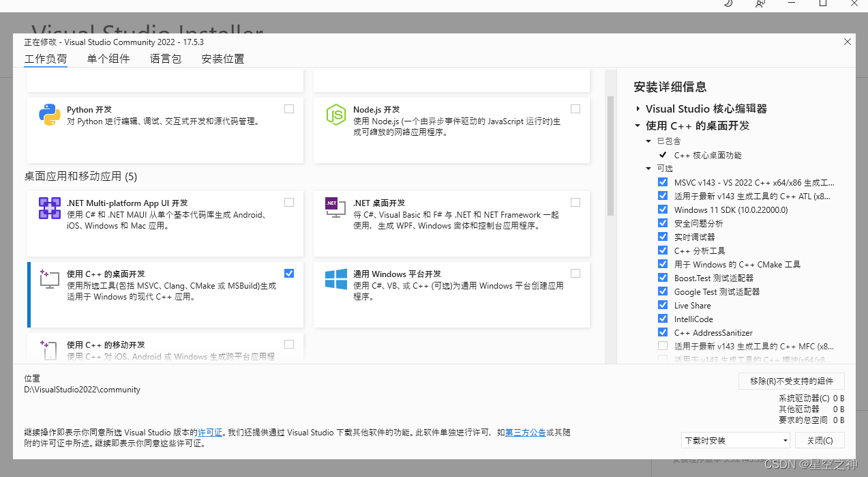
Task: Click the Node.js development workload icon
Action: coord(336,115)
